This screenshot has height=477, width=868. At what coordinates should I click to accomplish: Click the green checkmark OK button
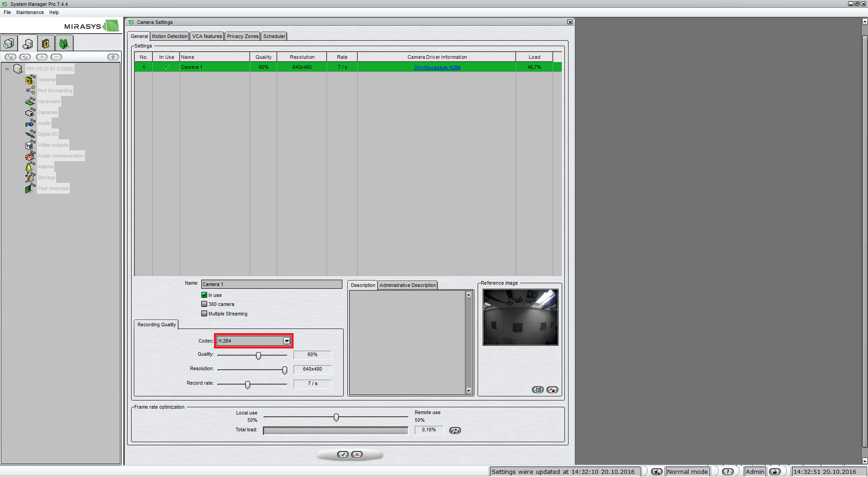click(x=342, y=454)
